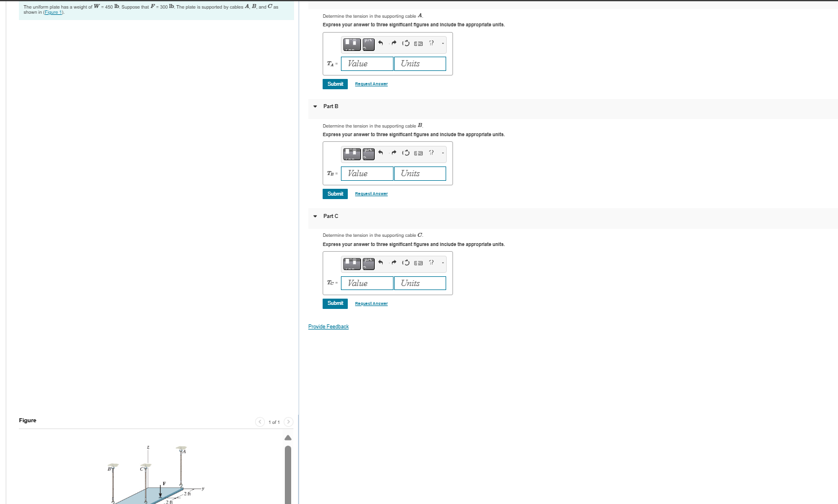
Task: Open help in the TC answer toolbar
Action: click(431, 263)
